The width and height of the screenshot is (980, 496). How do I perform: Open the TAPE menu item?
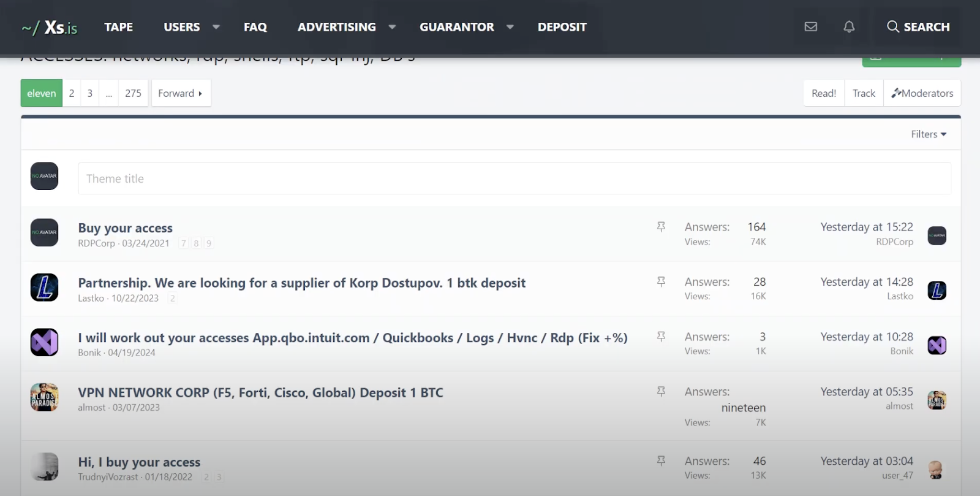pyautogui.click(x=119, y=27)
